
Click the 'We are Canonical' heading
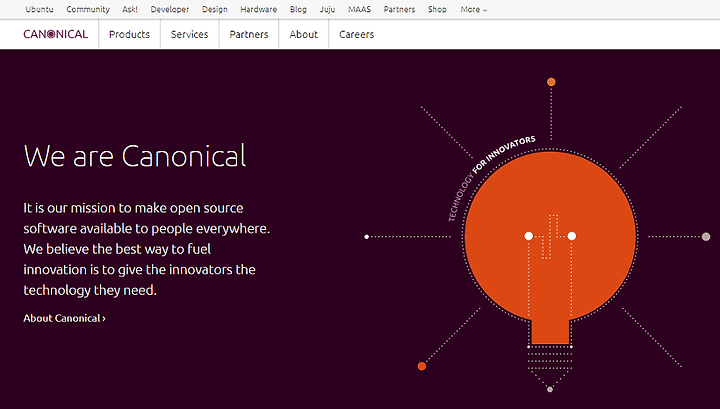135,156
